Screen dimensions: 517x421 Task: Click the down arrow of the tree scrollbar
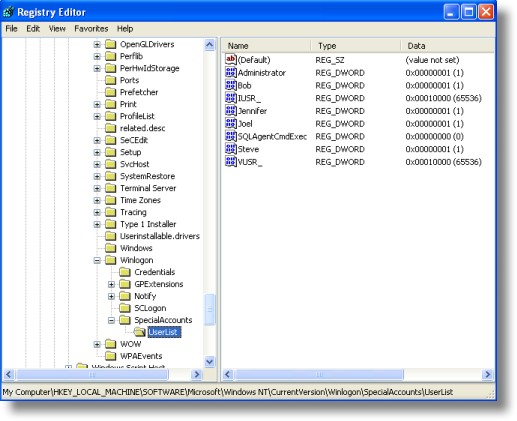(x=210, y=361)
